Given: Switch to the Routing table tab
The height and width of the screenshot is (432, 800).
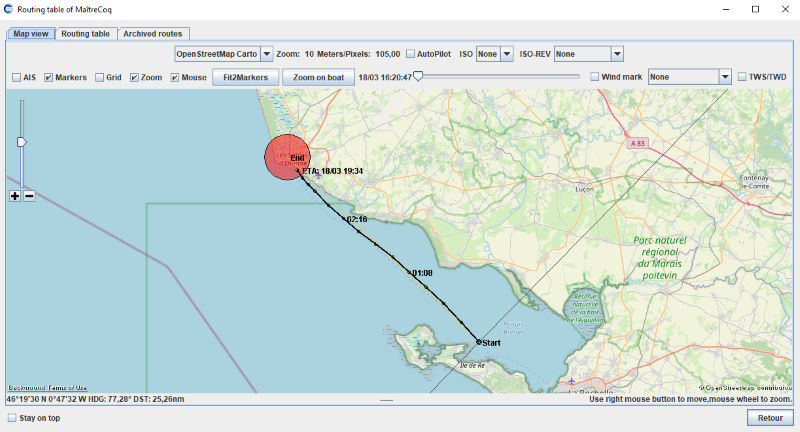Looking at the screenshot, I should coord(85,33).
